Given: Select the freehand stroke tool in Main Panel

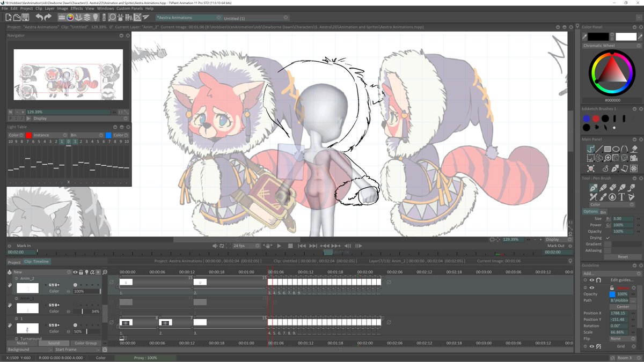Looking at the screenshot, I should click(x=591, y=149).
